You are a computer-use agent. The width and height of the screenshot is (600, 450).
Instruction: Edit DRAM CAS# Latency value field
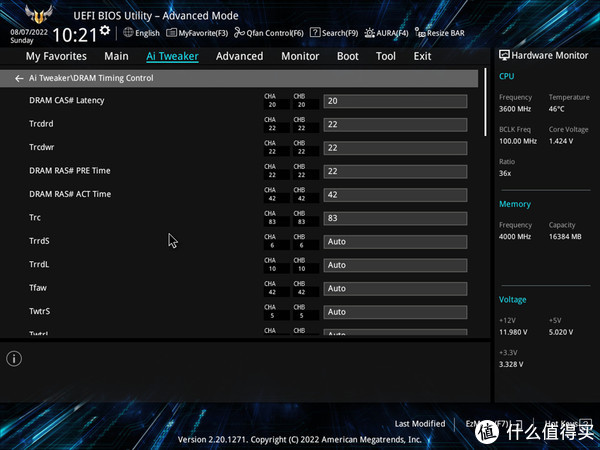point(395,101)
